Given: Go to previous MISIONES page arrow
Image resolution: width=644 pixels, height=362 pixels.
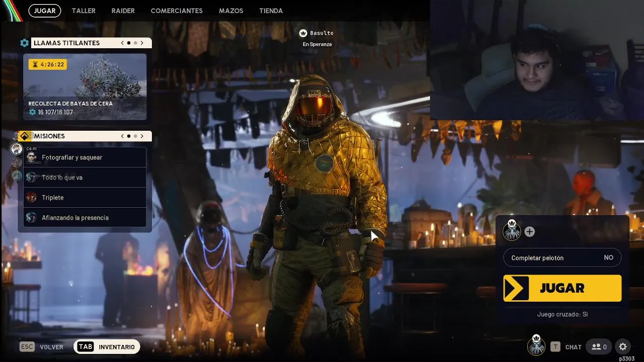Looking at the screenshot, I should point(122,136).
